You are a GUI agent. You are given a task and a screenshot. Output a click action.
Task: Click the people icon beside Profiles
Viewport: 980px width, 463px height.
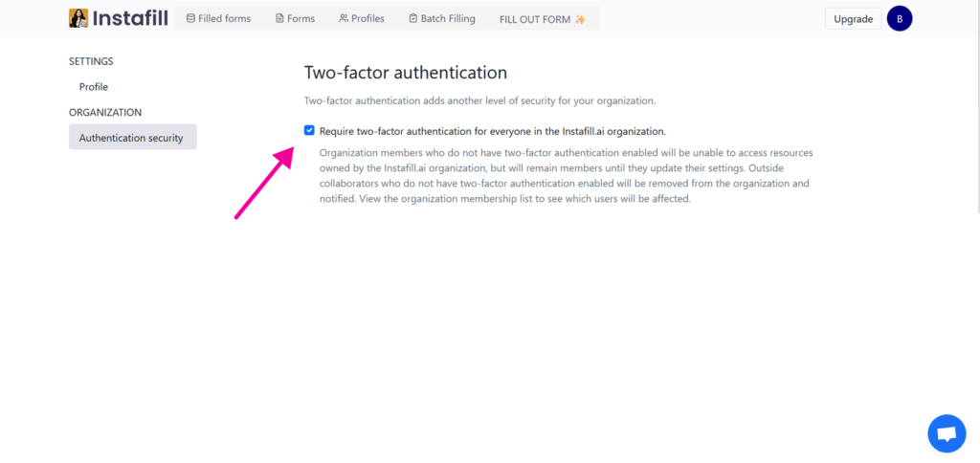click(344, 19)
